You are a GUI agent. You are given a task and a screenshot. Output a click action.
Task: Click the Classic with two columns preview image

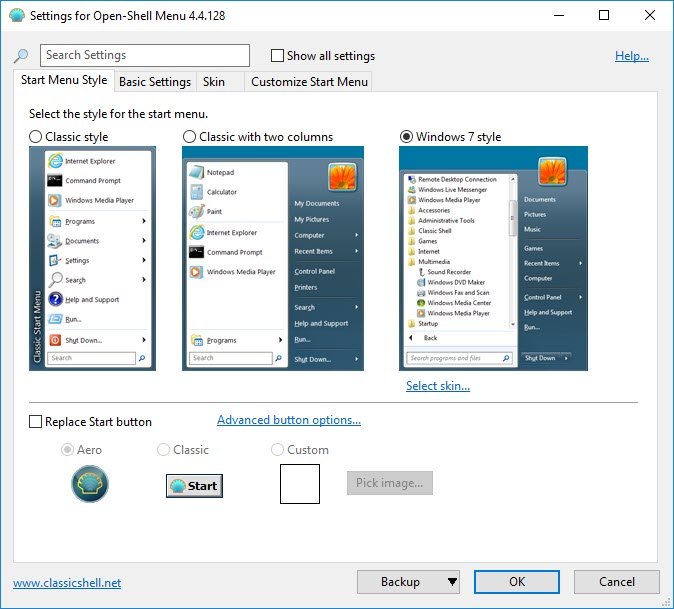273,258
